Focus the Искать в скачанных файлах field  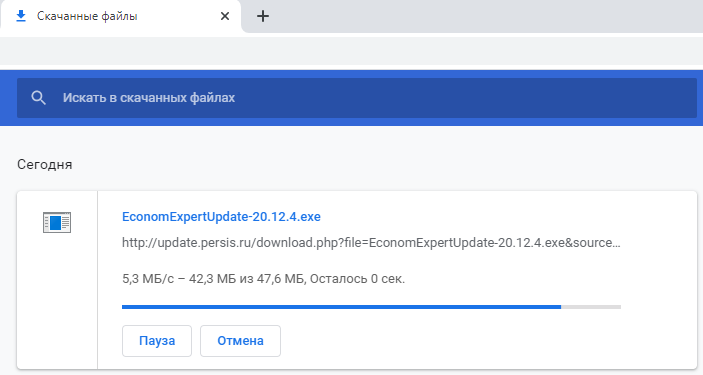click(357, 98)
